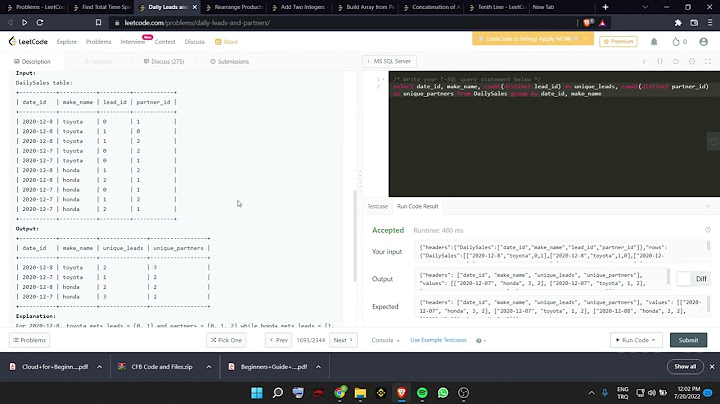Open Chrome from taskbar

click(340, 393)
